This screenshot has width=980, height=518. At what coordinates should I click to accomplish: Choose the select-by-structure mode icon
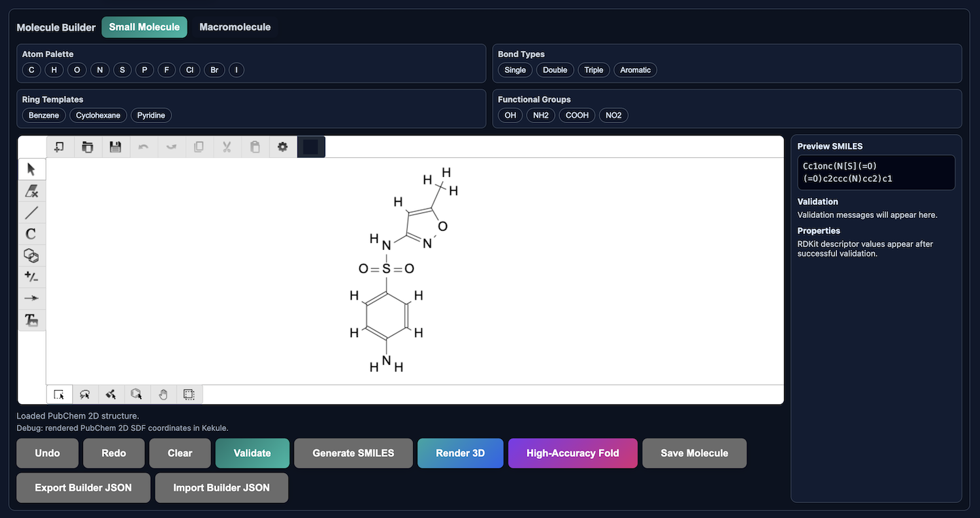pyautogui.click(x=137, y=394)
